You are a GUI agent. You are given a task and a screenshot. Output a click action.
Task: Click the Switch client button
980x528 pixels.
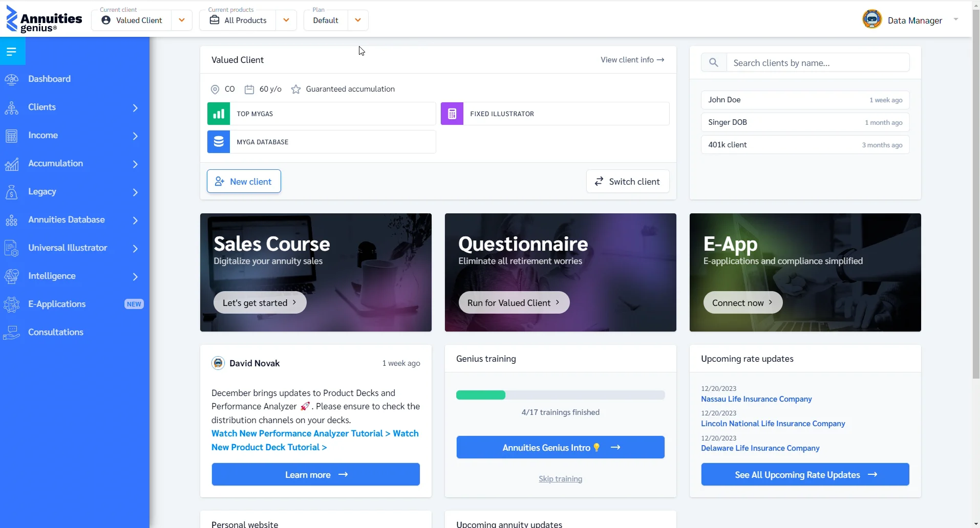point(628,181)
